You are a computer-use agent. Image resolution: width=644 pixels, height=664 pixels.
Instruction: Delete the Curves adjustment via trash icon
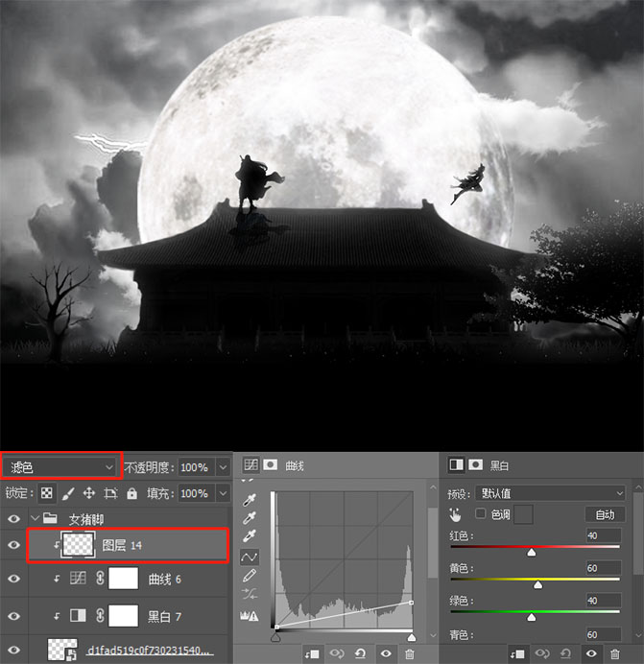(x=409, y=653)
